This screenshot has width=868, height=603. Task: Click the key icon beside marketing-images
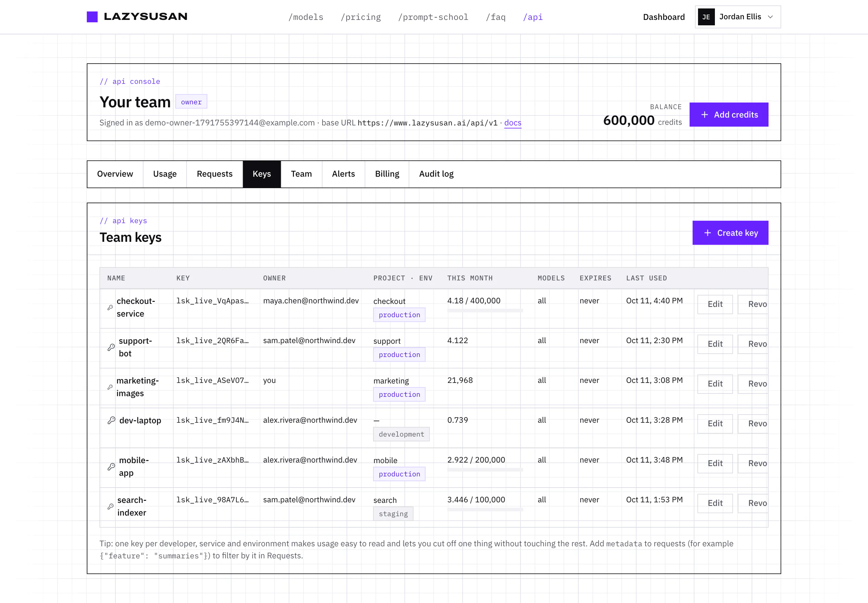click(x=110, y=387)
